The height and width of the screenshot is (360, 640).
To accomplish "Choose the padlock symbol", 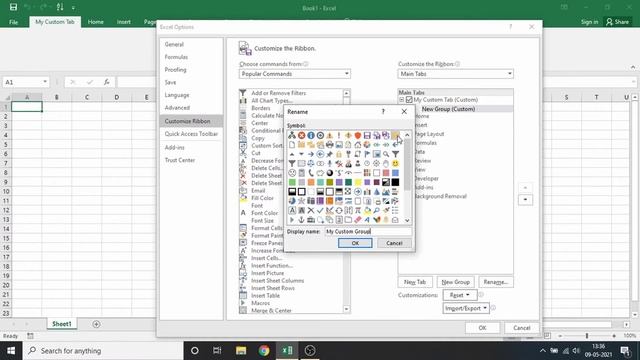I will pos(339,154).
